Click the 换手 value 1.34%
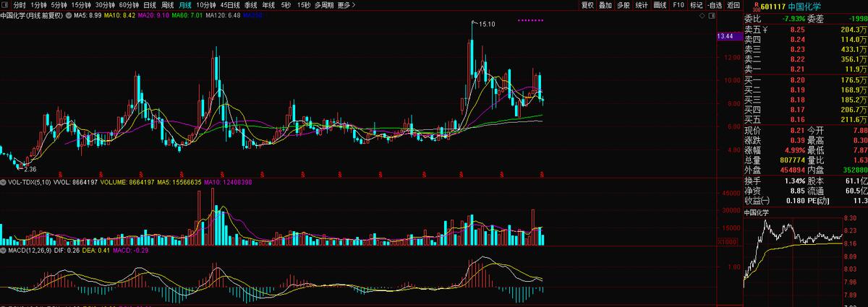This screenshot has width=868, height=307. pos(794,180)
